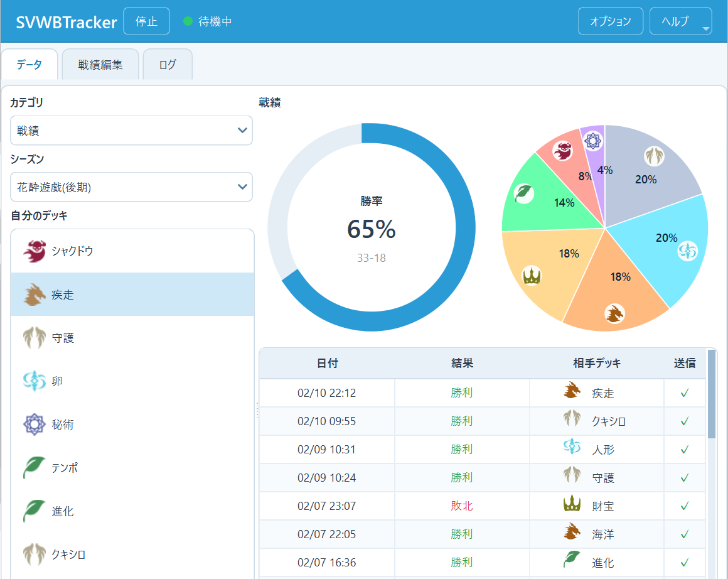Image resolution: width=728 pixels, height=579 pixels.
Task: Click the 卵 deck icon in list
Action: pyautogui.click(x=35, y=381)
